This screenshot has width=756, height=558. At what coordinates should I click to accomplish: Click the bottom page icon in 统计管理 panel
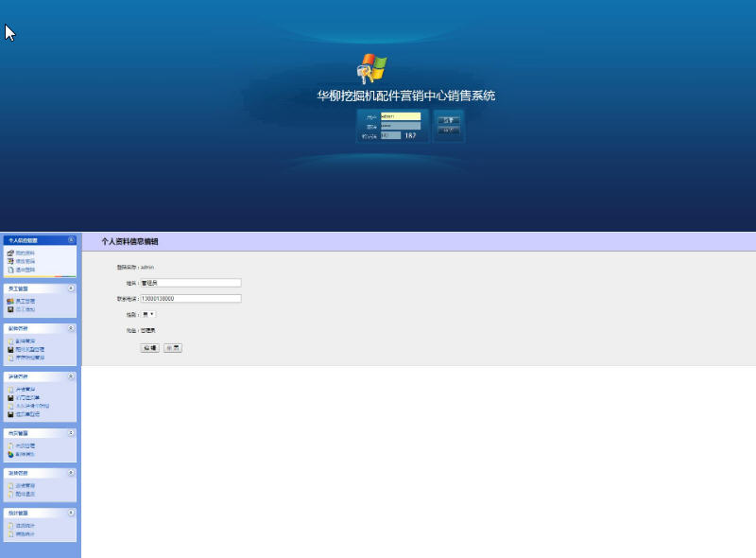pyautogui.click(x=10, y=534)
